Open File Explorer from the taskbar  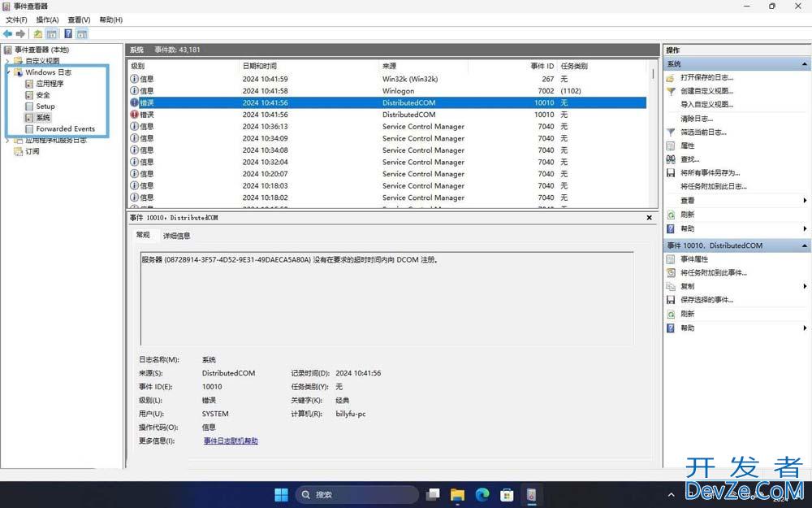pos(457,494)
